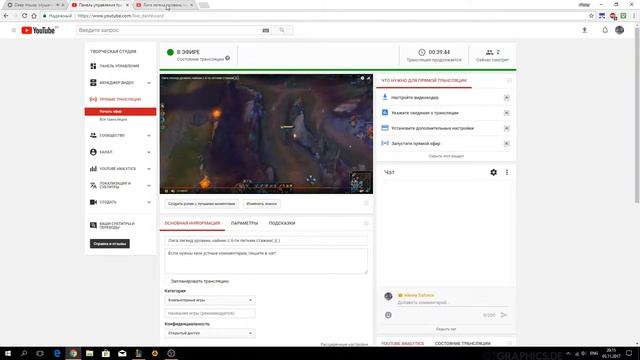Open the notifications bell
Screen dimensions: 640x360
pyautogui.click(x=605, y=30)
